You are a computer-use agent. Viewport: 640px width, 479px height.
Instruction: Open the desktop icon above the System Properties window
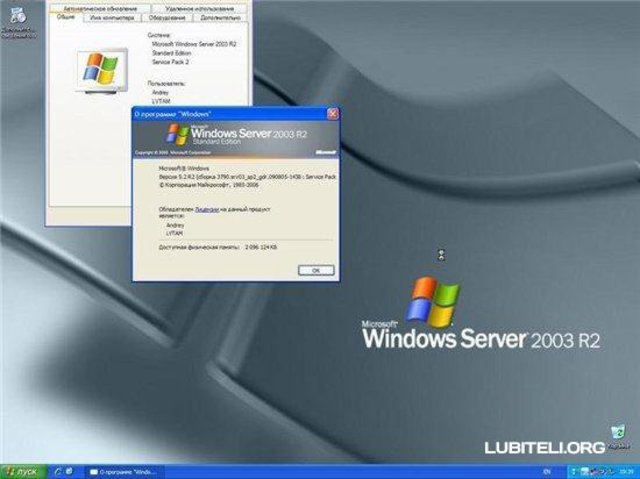click(x=18, y=22)
